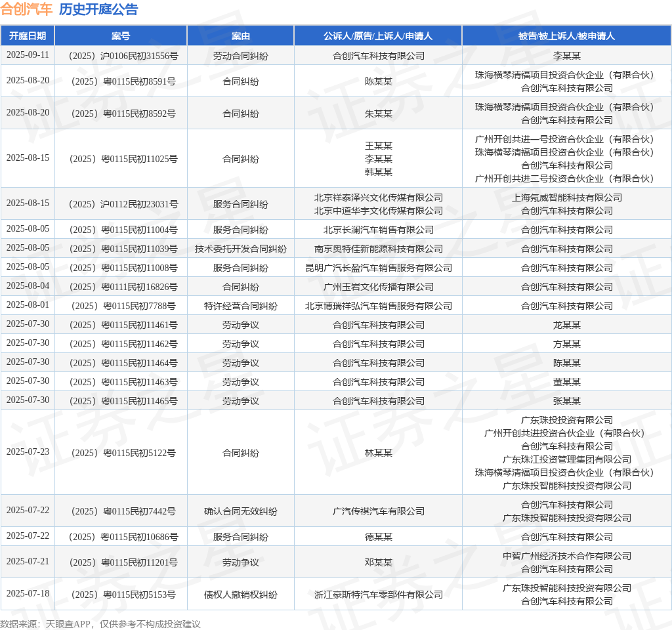This screenshot has height=630, width=672.
Task: Click the date 2025-08-01
Action: click(x=28, y=304)
